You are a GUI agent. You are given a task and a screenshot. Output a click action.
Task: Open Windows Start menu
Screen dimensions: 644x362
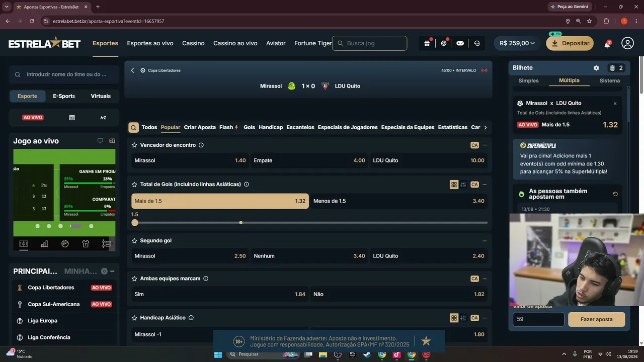pos(218,354)
